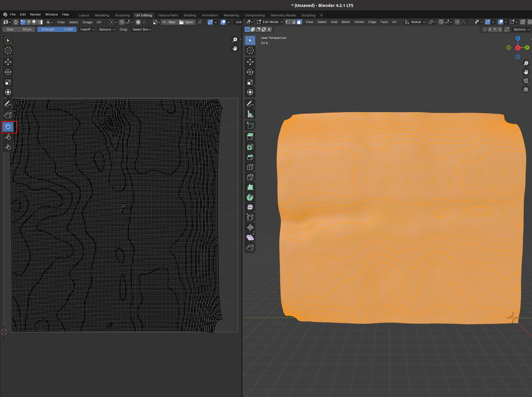
Task: Open the Falloff dropdown in UV editor
Action: [x=87, y=29]
